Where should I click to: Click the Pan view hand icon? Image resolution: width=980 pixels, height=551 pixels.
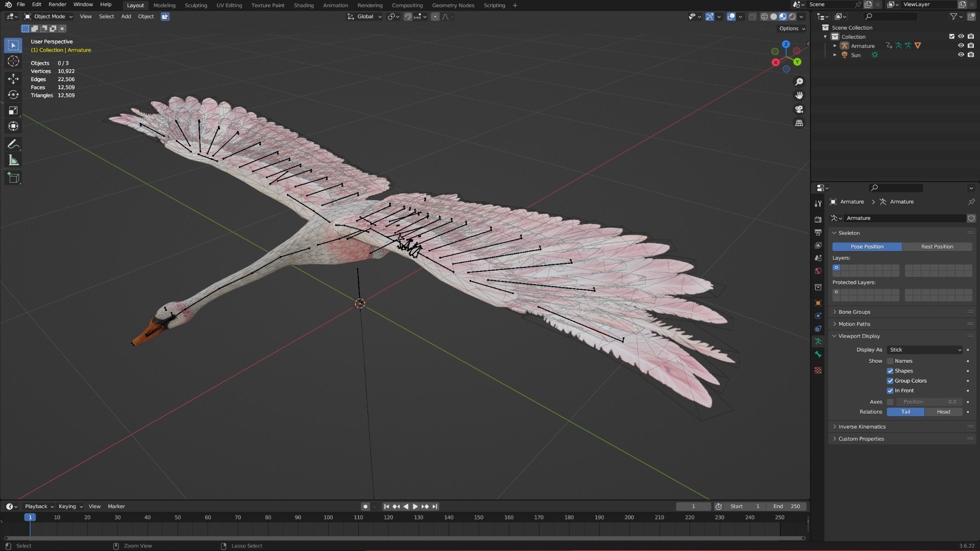coord(799,95)
